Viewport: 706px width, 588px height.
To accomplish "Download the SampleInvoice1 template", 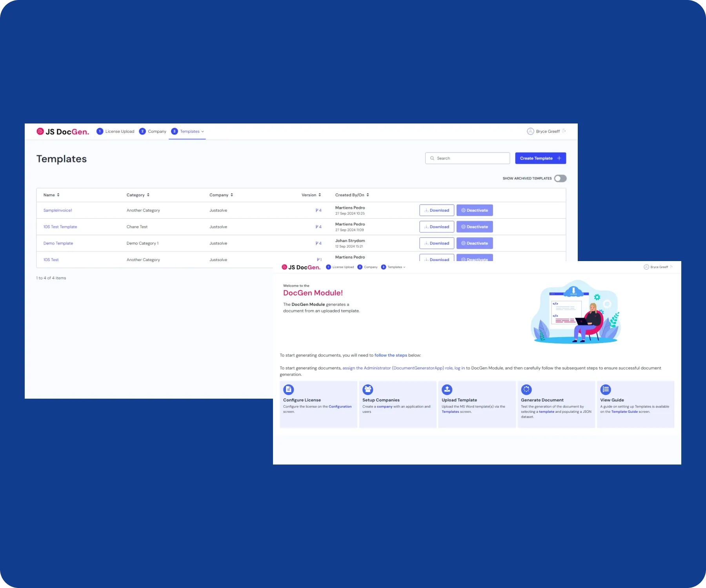I will pyautogui.click(x=437, y=211).
